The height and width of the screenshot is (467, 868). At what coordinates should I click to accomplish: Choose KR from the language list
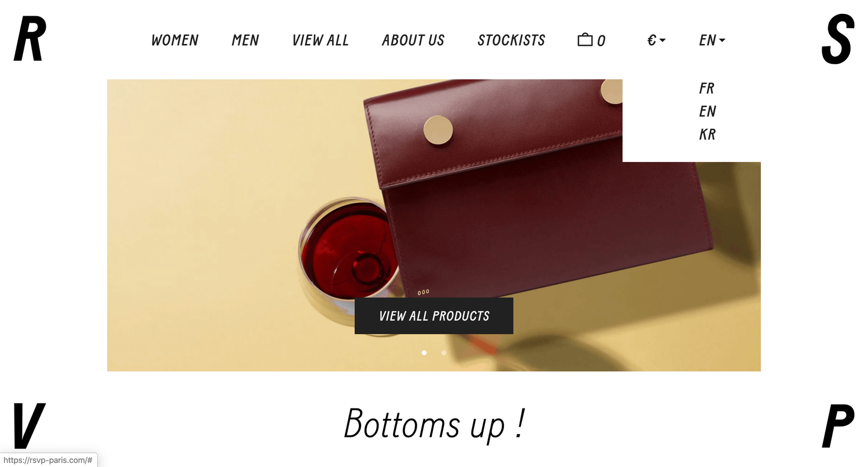(x=707, y=134)
